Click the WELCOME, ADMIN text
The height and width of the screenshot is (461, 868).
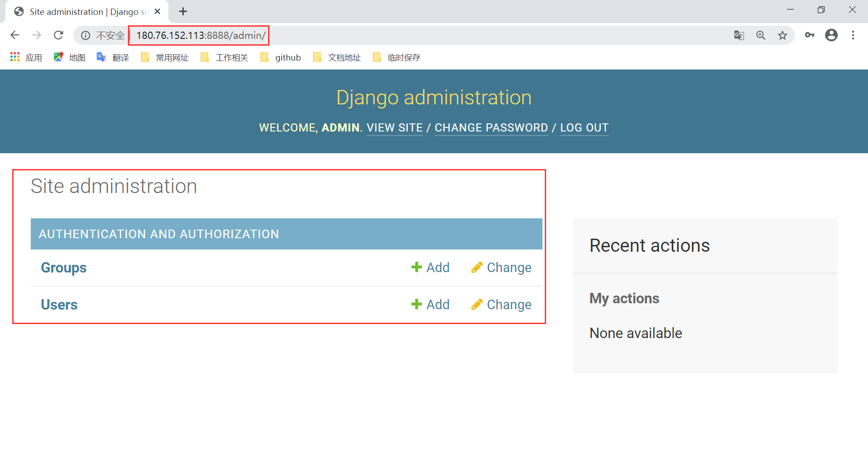tap(311, 128)
